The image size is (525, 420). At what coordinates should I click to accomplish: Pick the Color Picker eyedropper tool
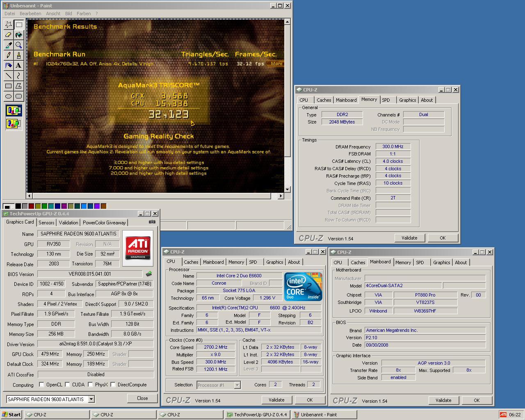pos(8,45)
